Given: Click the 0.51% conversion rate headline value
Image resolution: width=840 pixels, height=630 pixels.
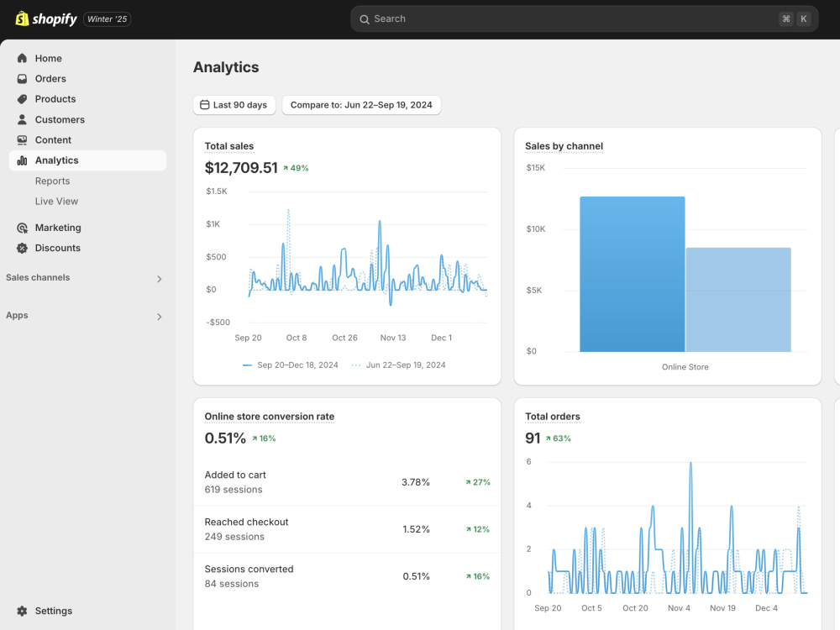Looking at the screenshot, I should click(225, 438).
